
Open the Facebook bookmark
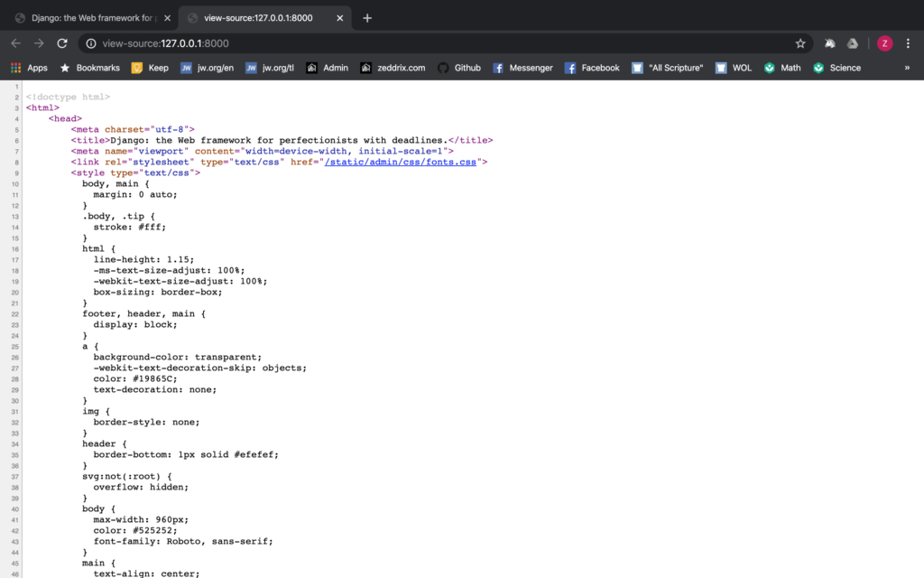pos(592,68)
